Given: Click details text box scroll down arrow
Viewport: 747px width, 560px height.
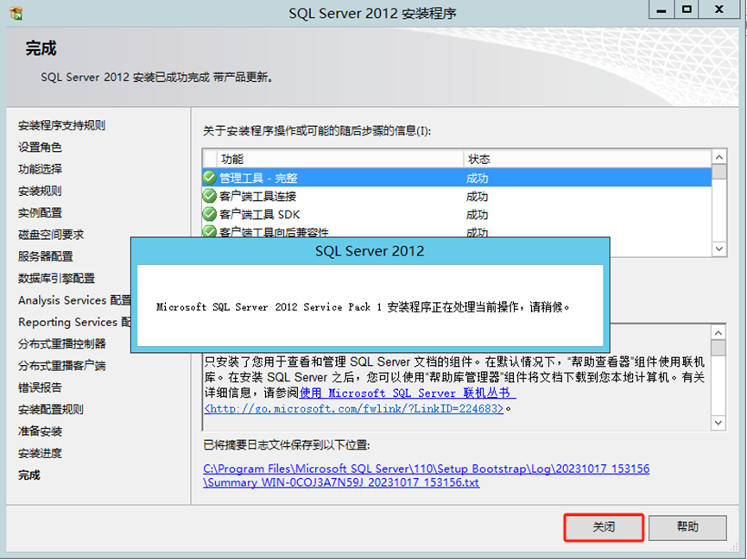Looking at the screenshot, I should click(719, 423).
